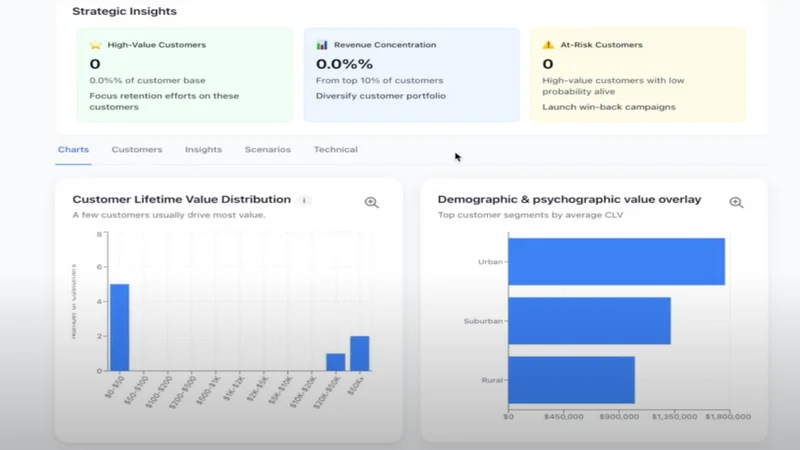Click the info icon beside Customer Lifetime Value Distribution
This screenshot has width=800, height=450.
click(304, 200)
